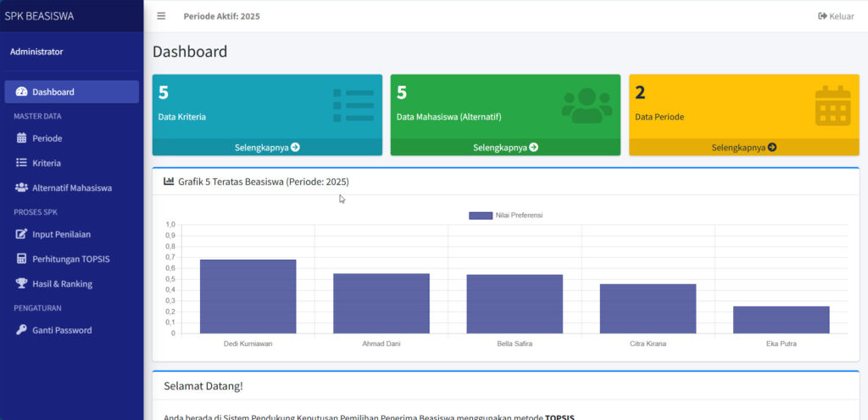The image size is (868, 420).
Task: Click the trophy icon for Hasil & Ranking
Action: click(22, 283)
